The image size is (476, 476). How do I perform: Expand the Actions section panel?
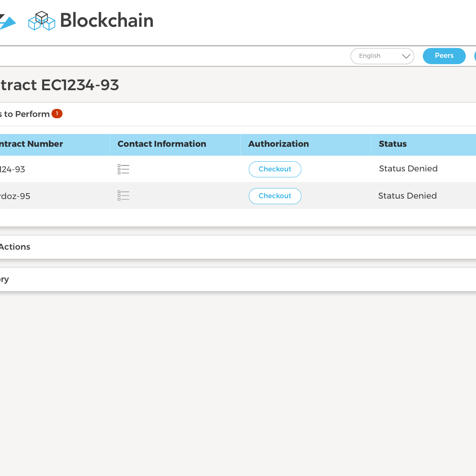tap(238, 247)
